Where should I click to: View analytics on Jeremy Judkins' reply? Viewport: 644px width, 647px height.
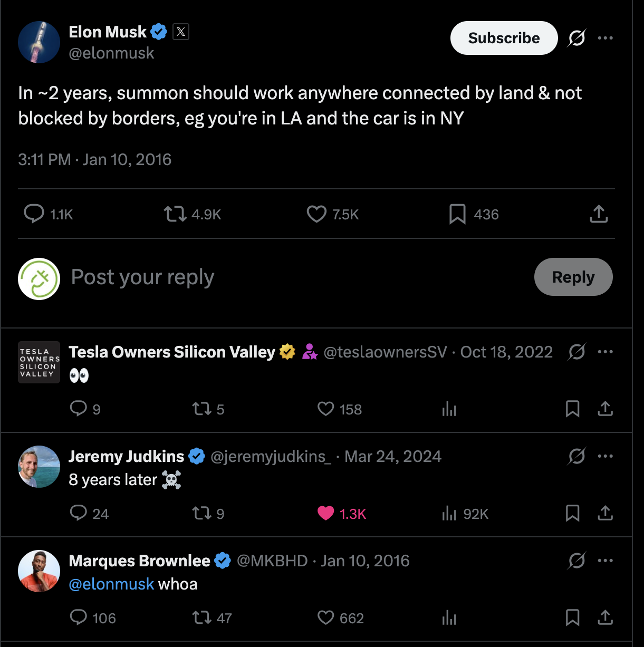(x=449, y=514)
